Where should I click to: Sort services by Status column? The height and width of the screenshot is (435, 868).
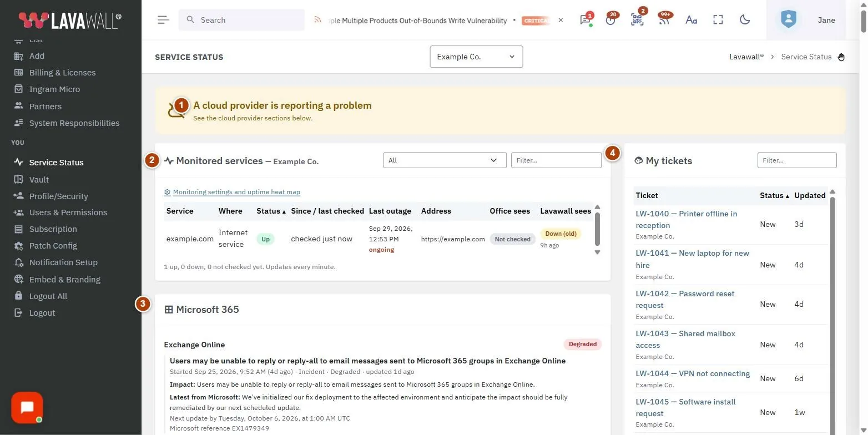pyautogui.click(x=271, y=211)
